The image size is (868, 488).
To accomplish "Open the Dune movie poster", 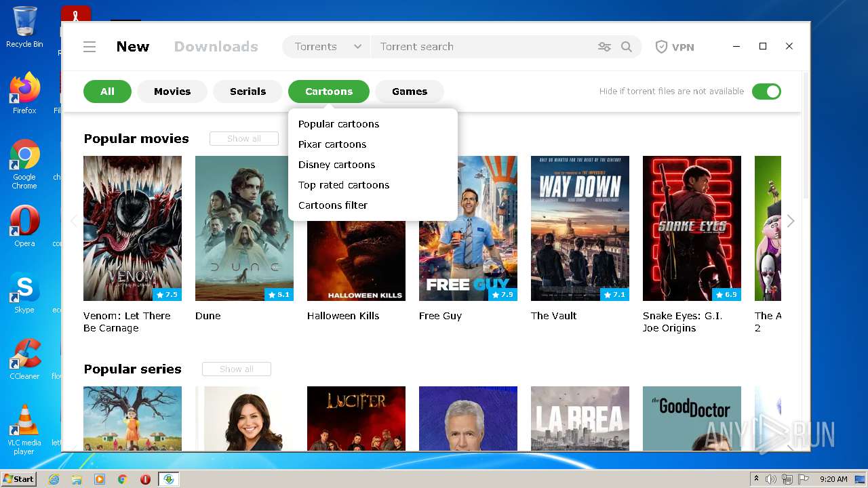I will (244, 228).
